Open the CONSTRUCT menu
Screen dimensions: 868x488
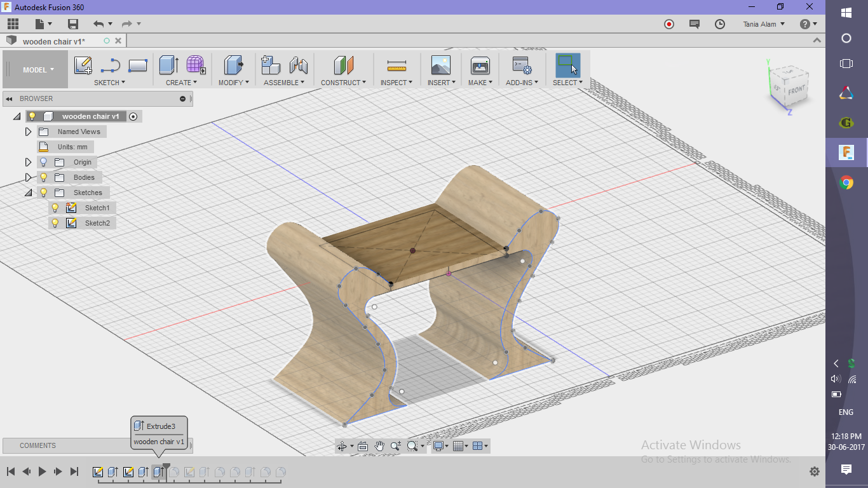343,83
